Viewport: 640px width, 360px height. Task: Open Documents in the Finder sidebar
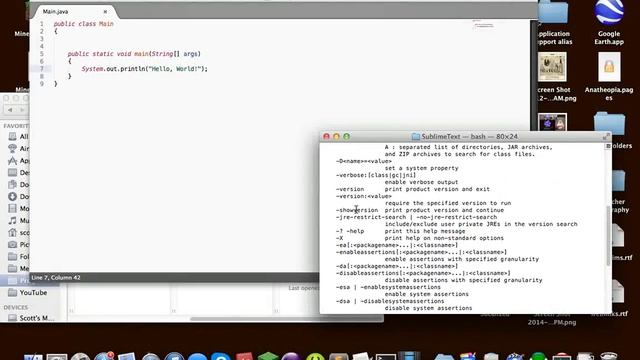[18, 184]
